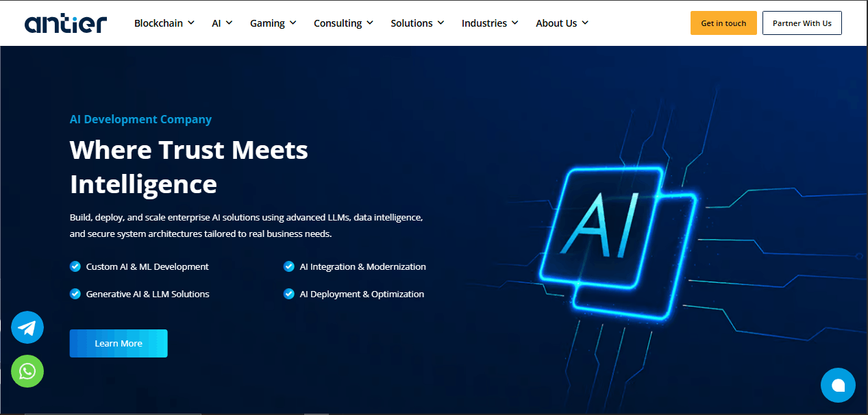Open the Solutions menu
868x415 pixels.
coord(417,23)
